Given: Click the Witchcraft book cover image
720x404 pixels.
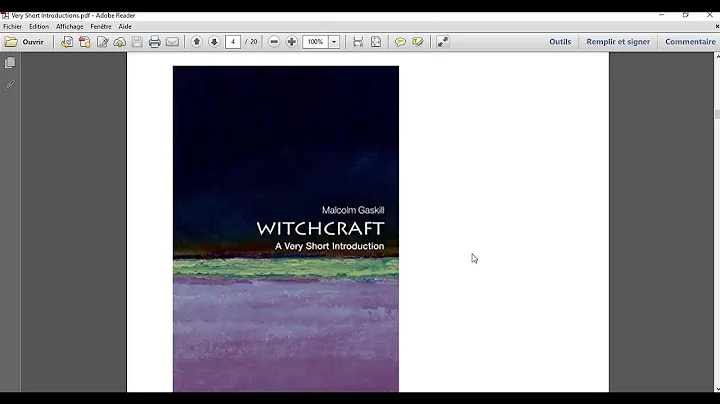Looking at the screenshot, I should tap(286, 229).
